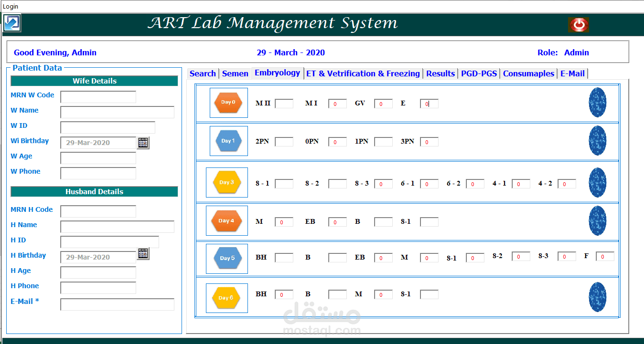Click the blue embryo image in Day 6 row
Viewport: 644px width, 344px height.
coord(598,297)
